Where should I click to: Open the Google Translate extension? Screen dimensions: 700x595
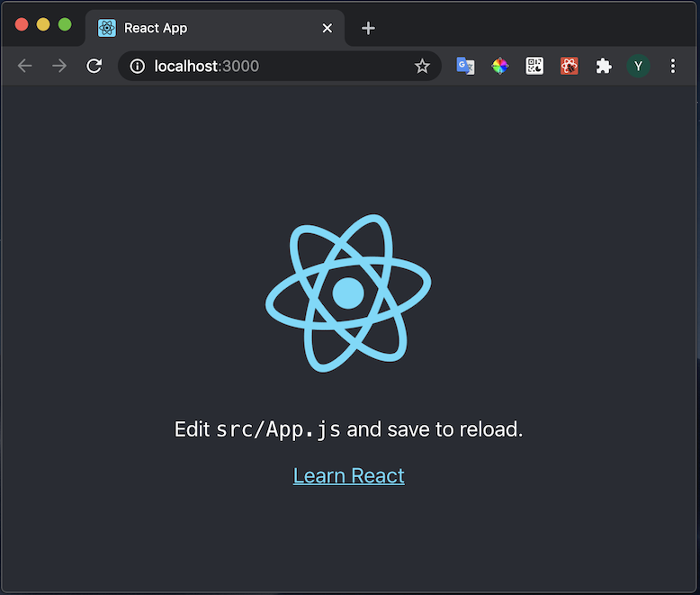point(465,66)
